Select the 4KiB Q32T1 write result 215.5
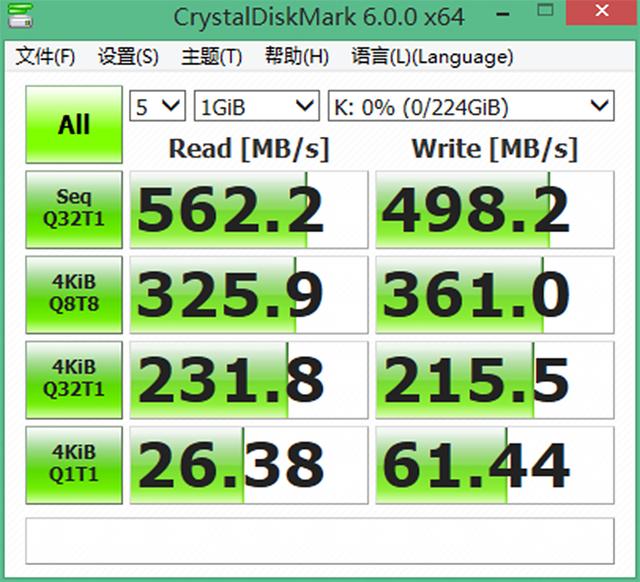 click(x=495, y=380)
